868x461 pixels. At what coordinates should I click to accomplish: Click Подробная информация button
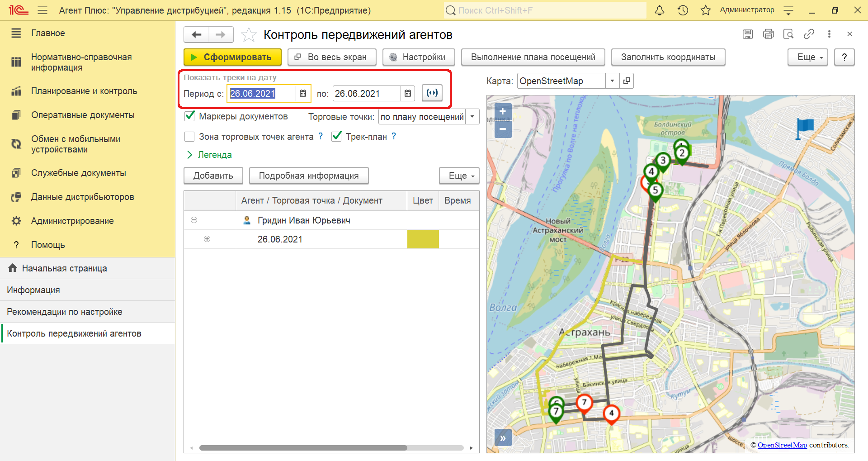click(x=309, y=176)
